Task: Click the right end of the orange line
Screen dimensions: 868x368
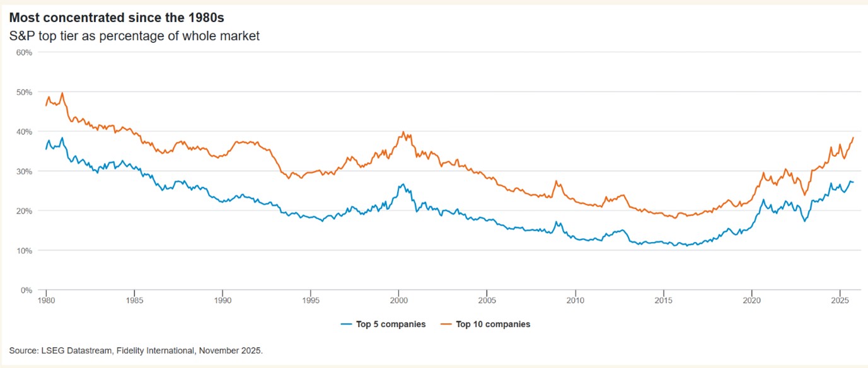Action: coord(854,137)
